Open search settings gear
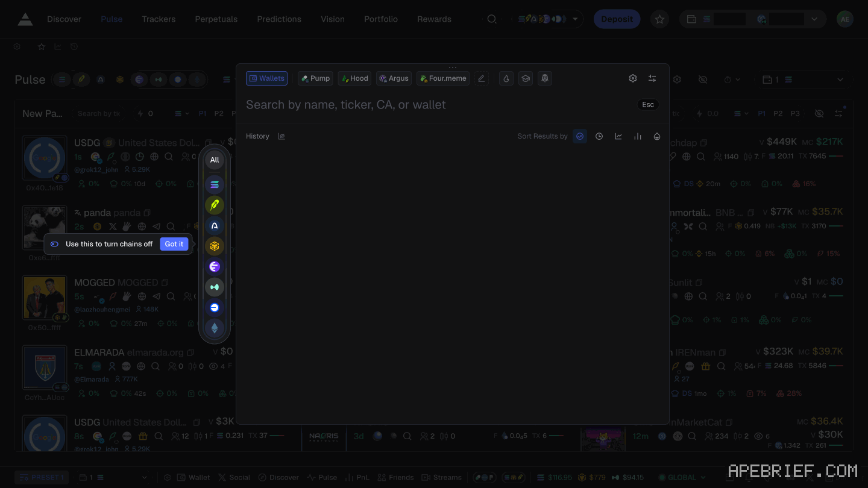The image size is (868, 488). pyautogui.click(x=633, y=78)
